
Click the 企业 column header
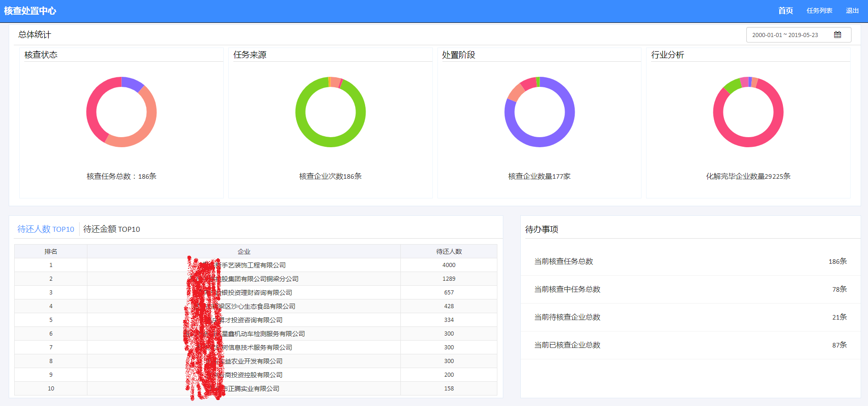[244, 251]
